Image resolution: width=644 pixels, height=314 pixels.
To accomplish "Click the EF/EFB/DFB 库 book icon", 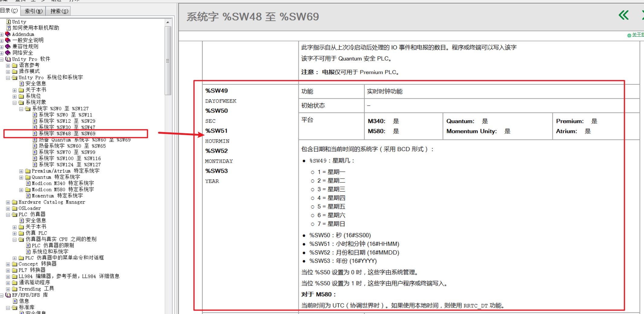I will (x=8, y=295).
